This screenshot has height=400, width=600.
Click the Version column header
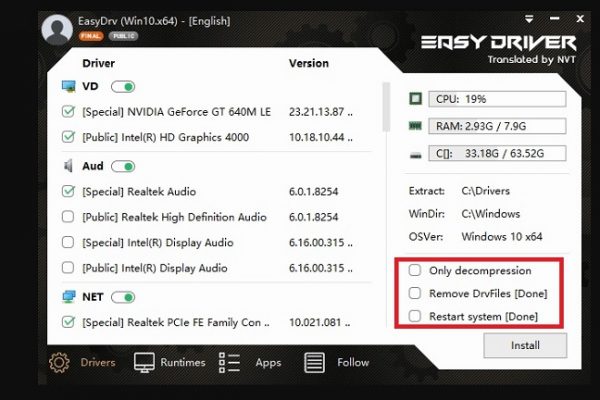pyautogui.click(x=309, y=63)
